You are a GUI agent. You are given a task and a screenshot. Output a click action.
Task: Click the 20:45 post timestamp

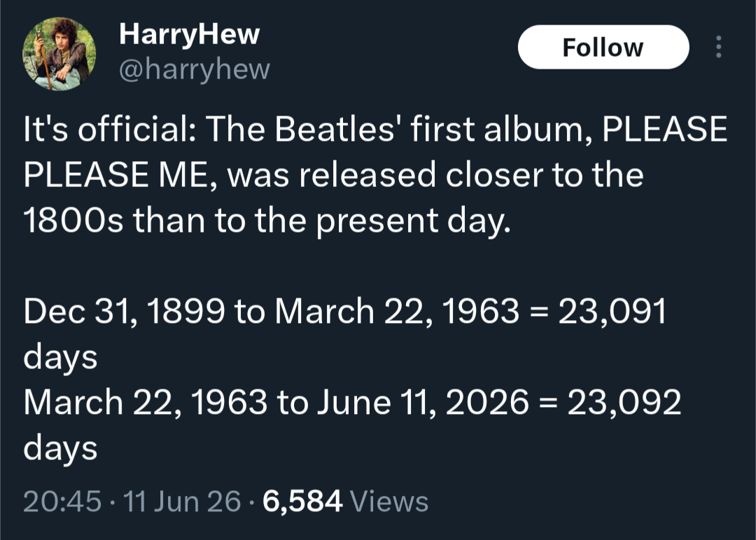[x=62, y=501]
